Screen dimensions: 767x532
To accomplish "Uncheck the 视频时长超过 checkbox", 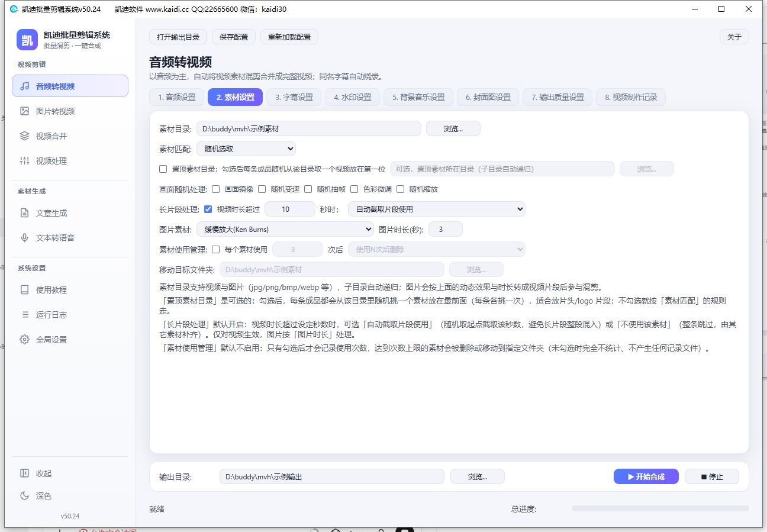I will pos(208,209).
